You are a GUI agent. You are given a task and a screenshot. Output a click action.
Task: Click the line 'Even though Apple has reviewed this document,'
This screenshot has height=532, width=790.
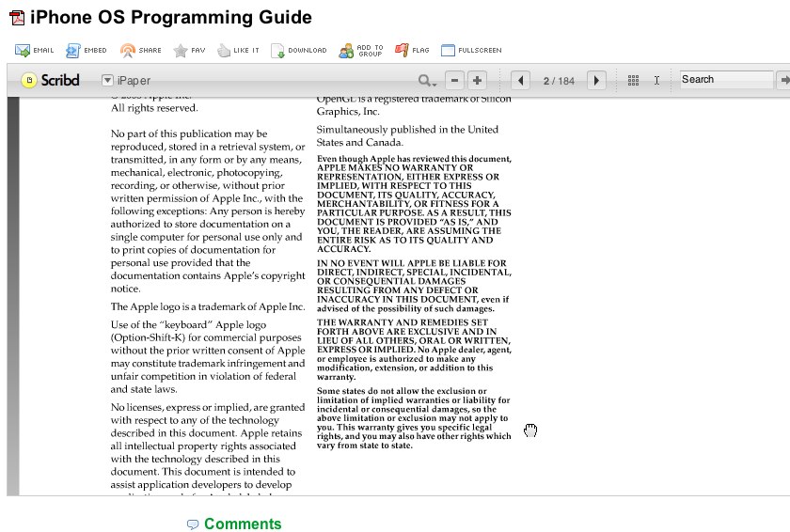click(x=414, y=159)
